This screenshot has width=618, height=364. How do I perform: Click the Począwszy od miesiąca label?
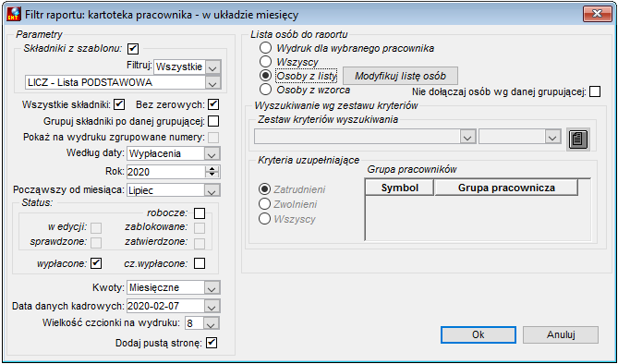[69, 190]
